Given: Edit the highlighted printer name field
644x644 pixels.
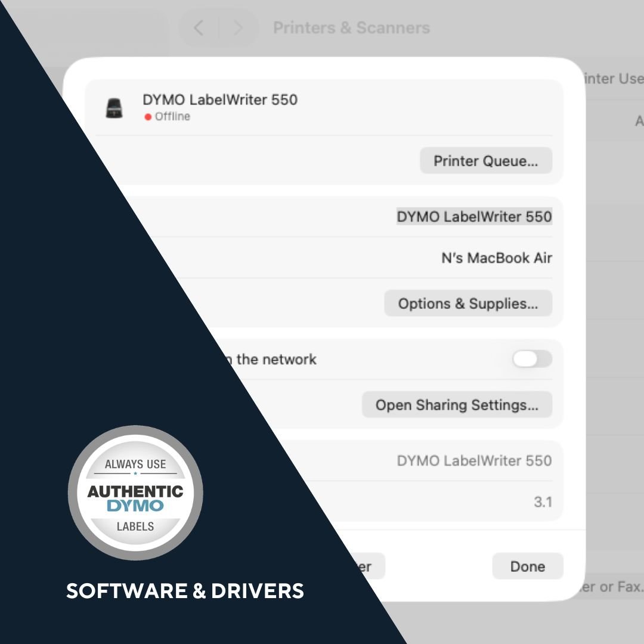Looking at the screenshot, I should 475,216.
